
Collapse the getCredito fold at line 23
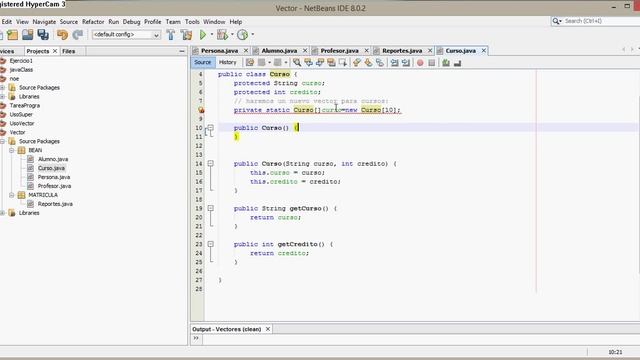tap(211, 244)
